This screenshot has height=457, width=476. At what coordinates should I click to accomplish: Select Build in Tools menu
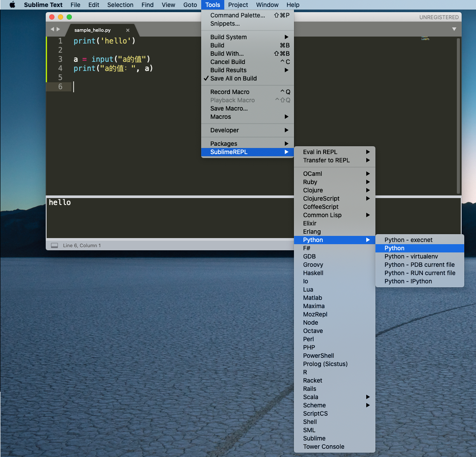pos(247,45)
